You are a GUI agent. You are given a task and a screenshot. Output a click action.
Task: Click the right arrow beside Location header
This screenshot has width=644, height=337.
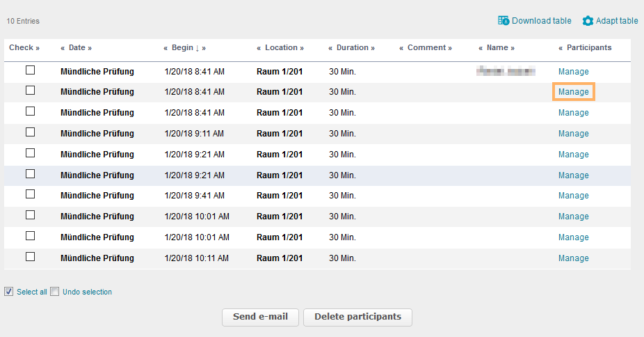tap(303, 48)
